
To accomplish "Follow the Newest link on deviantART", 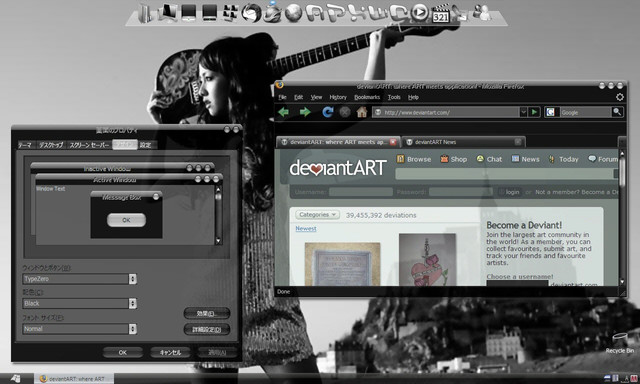I will (306, 229).
